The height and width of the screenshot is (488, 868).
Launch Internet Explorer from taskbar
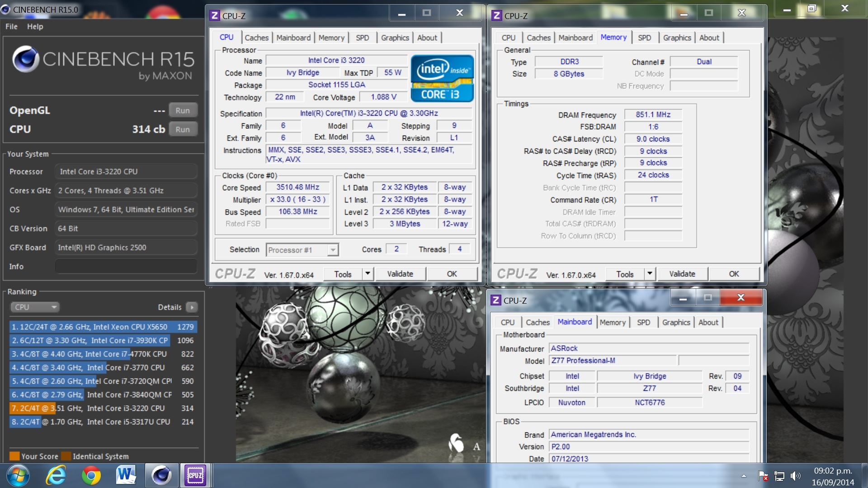[x=56, y=475]
